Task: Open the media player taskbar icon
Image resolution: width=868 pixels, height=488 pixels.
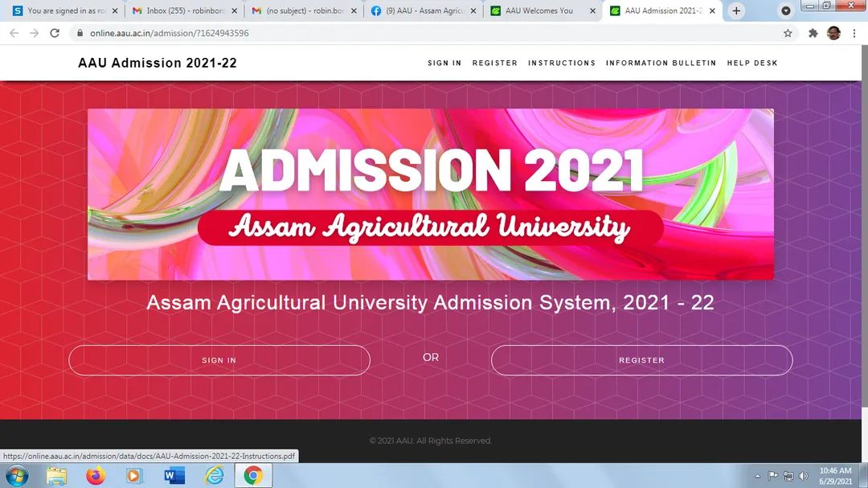Action: click(x=134, y=475)
